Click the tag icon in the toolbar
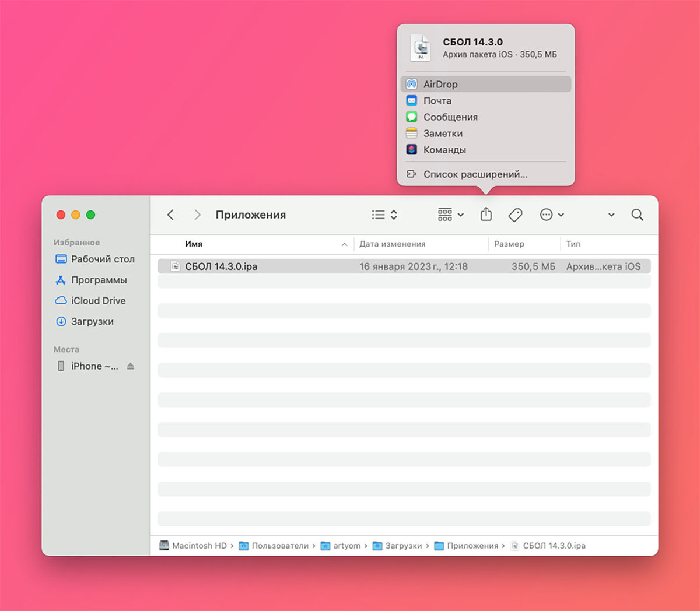This screenshot has width=700, height=611. 515,215
